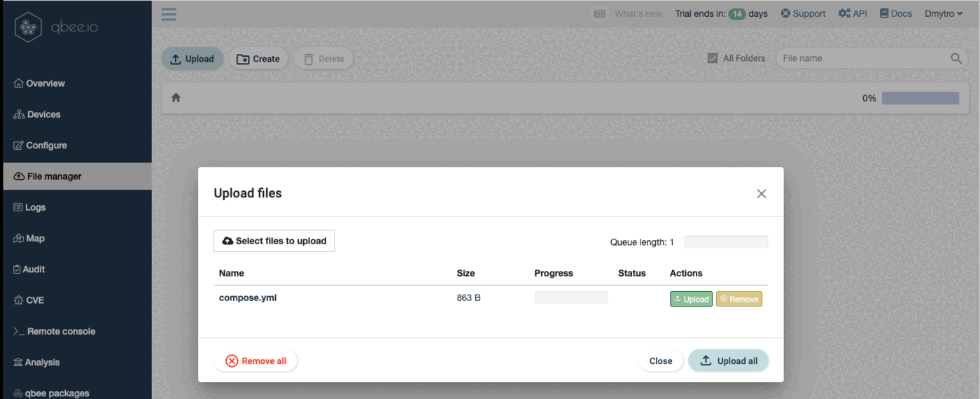This screenshot has width=980, height=399.
Task: Open the API link
Action: (x=853, y=13)
